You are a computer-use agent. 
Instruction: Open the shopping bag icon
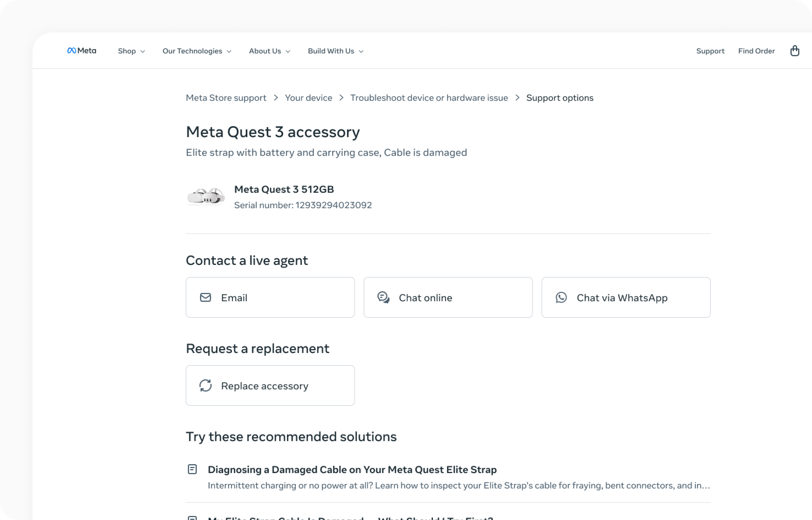[x=795, y=51]
